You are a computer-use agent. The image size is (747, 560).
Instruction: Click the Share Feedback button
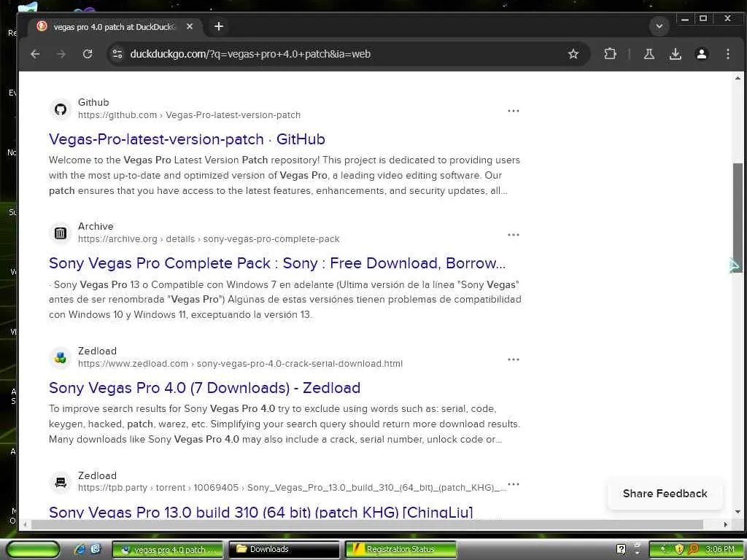[665, 494]
